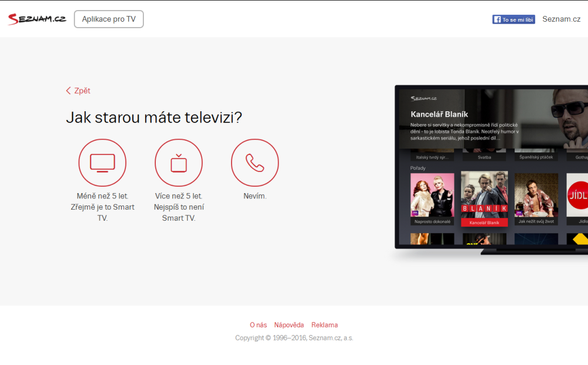The width and height of the screenshot is (588, 365).
Task: Click the Jídlo show thumbnail
Action: [x=577, y=195]
